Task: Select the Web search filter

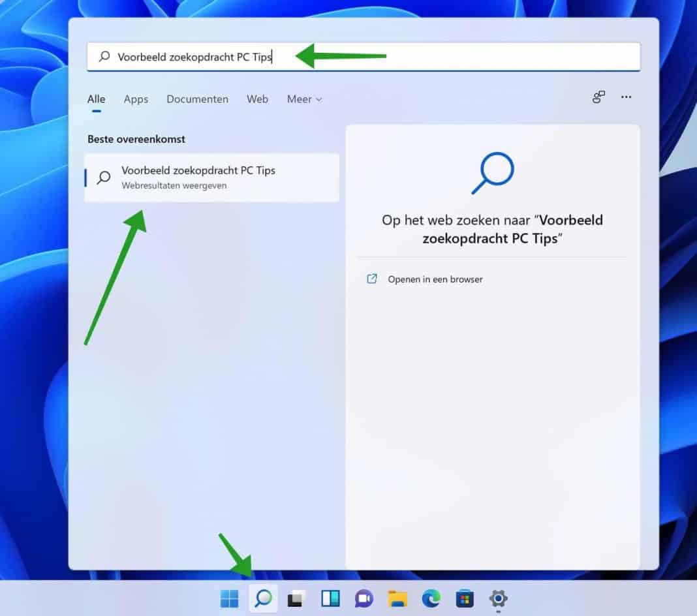Action: (257, 99)
